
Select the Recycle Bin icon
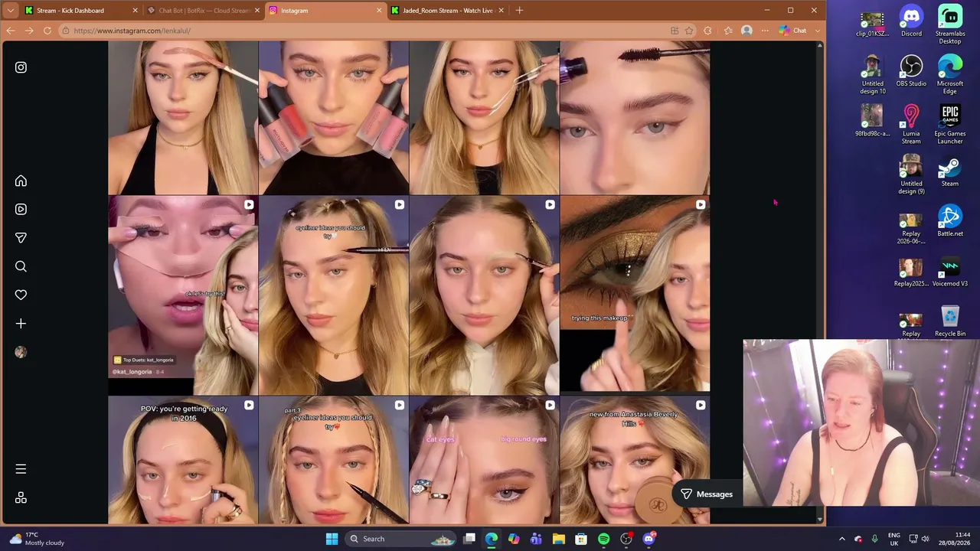[x=950, y=321]
